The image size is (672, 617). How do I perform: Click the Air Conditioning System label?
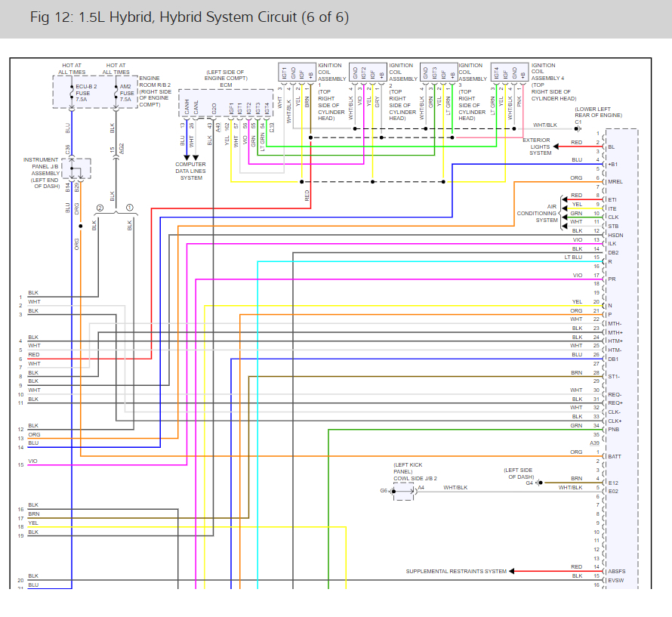537,213
